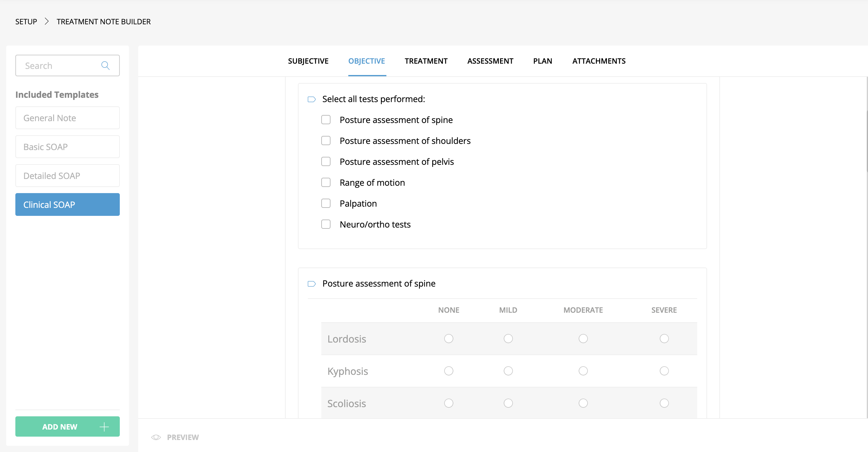868x452 pixels.
Task: Open the Attachments tab
Action: pos(598,61)
